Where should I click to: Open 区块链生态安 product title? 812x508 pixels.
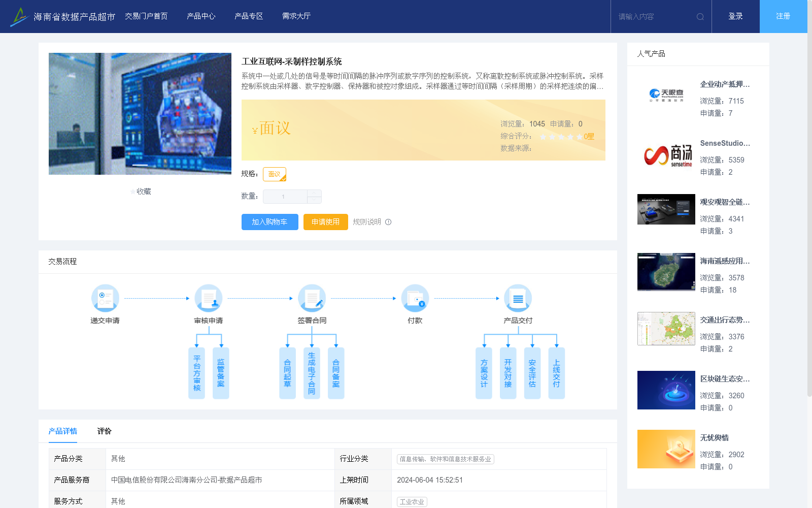point(725,379)
